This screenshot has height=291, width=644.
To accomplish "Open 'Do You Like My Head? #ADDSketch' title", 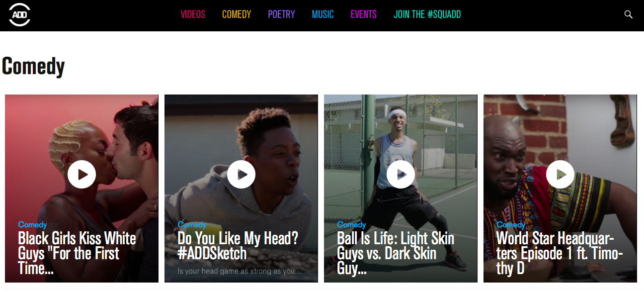I will 238,246.
